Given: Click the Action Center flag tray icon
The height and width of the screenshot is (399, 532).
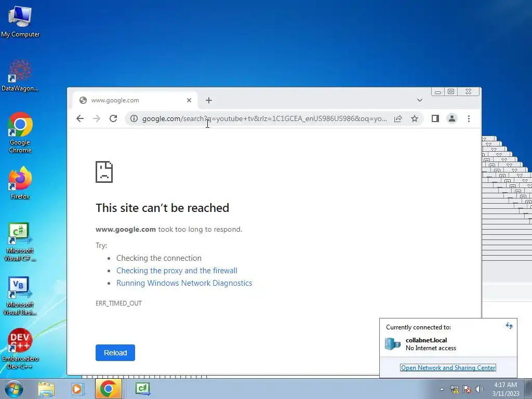Looking at the screenshot, I should 467,389.
